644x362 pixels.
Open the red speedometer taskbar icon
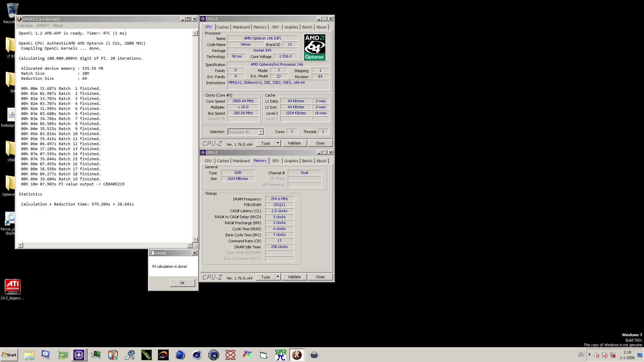pyautogui.click(x=163, y=355)
